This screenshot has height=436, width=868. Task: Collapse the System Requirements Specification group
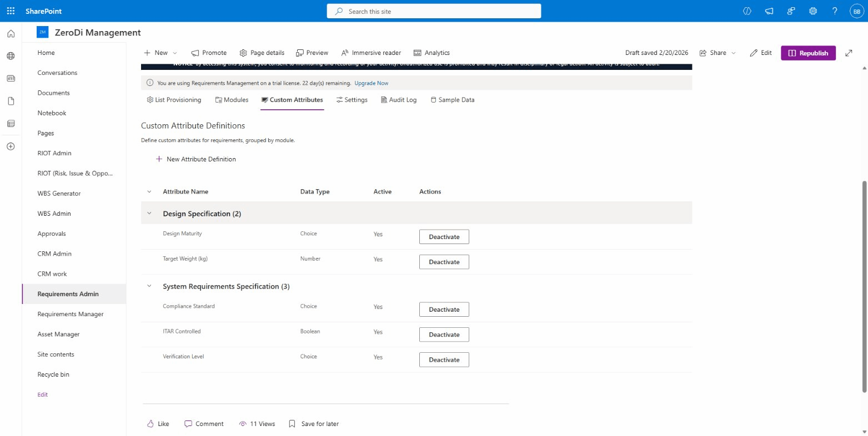coord(149,286)
